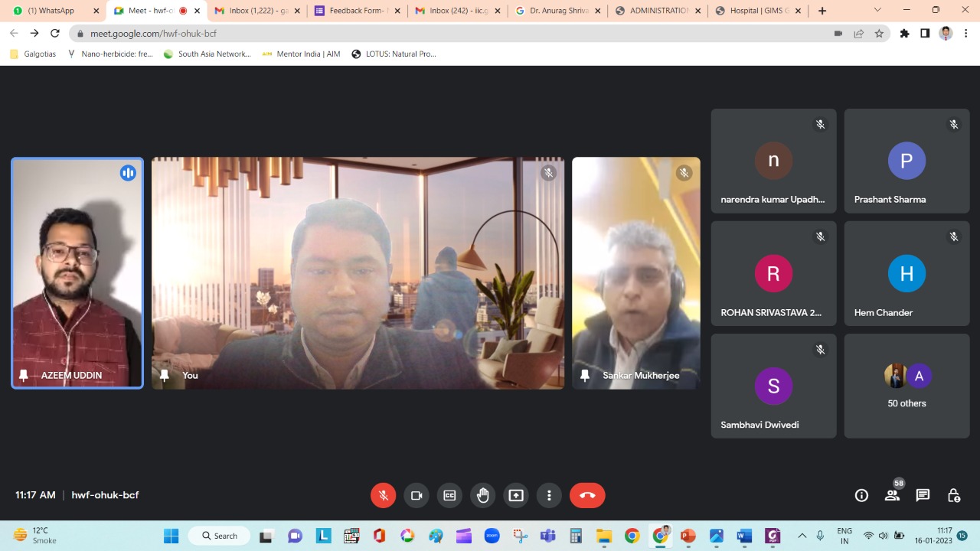This screenshot has height=551, width=980.
Task: Open the tab search chevron in Chrome
Action: pos(877,11)
